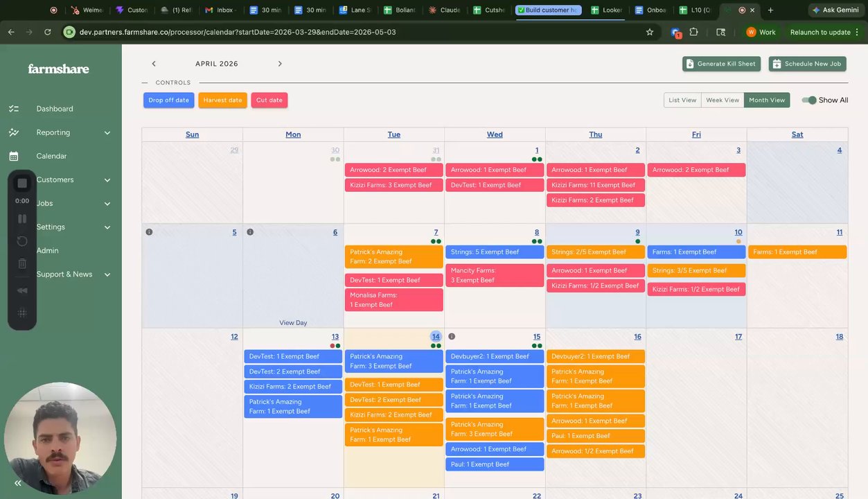Screen dimensions: 868x499
Task: Open Mancity Farms: 3 Exempt Beef event
Action: coord(495,276)
